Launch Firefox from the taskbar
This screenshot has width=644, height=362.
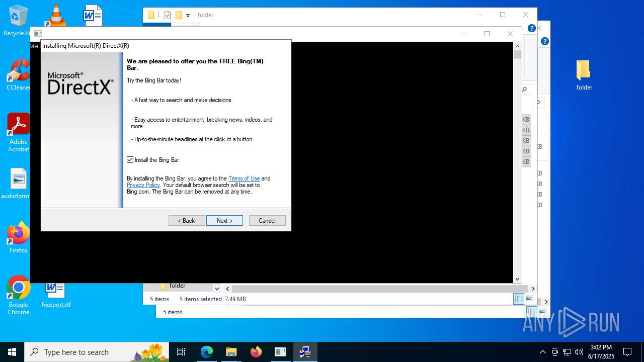click(256, 352)
